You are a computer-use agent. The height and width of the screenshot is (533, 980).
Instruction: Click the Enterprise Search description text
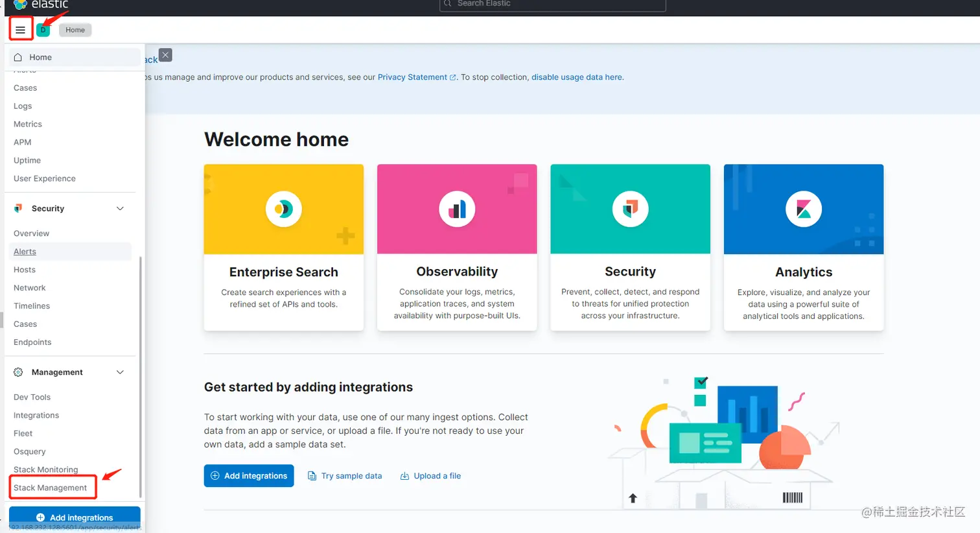[x=284, y=298]
